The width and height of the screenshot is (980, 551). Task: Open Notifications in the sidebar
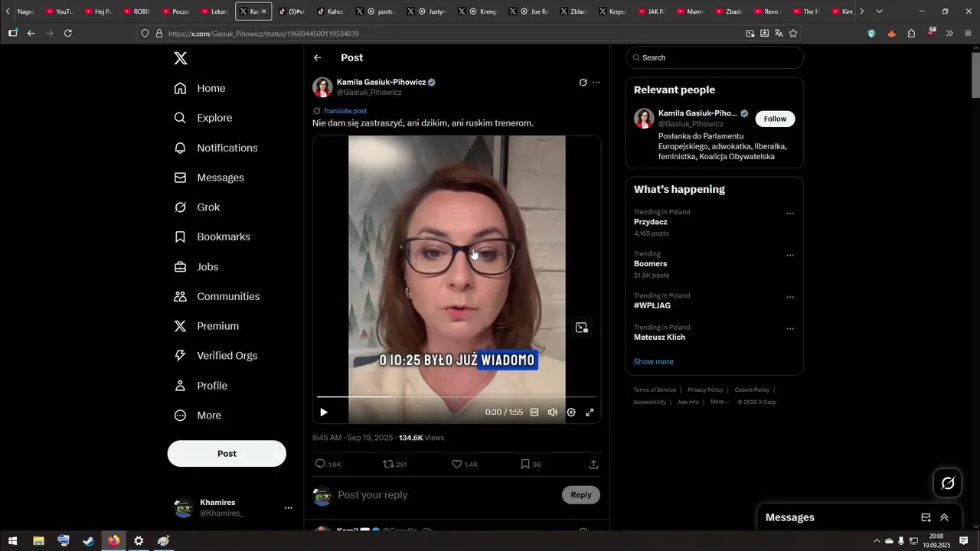click(216, 148)
